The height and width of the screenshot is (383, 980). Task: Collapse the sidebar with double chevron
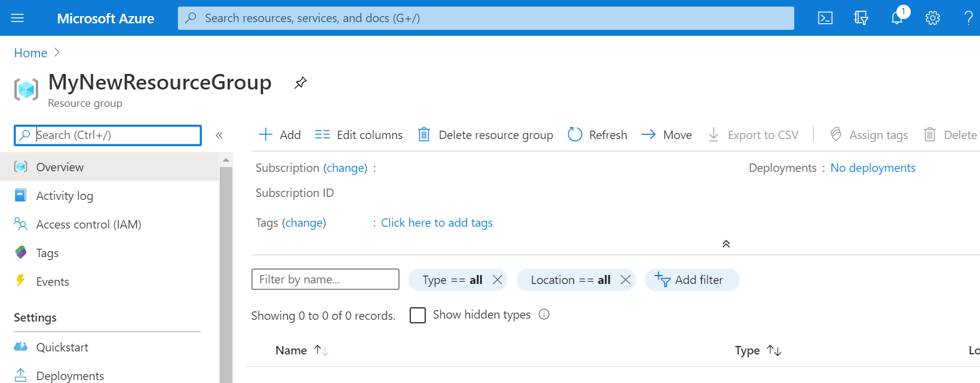point(219,135)
